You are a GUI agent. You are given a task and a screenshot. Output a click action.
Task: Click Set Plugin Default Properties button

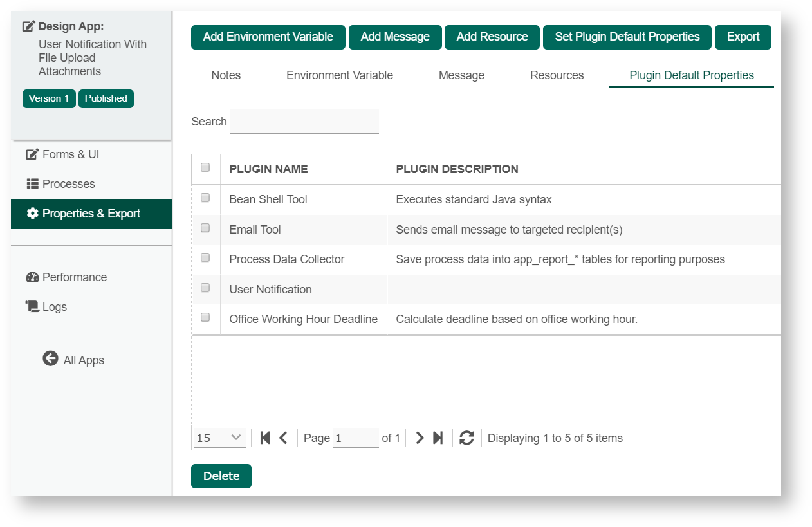click(x=627, y=37)
